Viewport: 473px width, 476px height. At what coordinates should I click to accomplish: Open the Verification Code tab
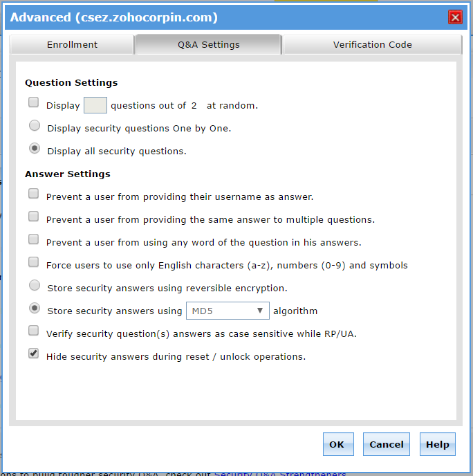coord(372,44)
